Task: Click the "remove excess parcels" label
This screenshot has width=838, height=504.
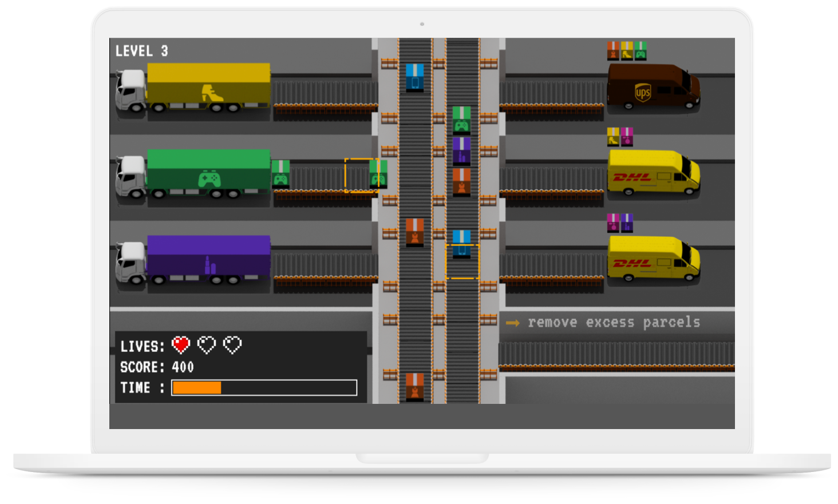Action: 614,323
